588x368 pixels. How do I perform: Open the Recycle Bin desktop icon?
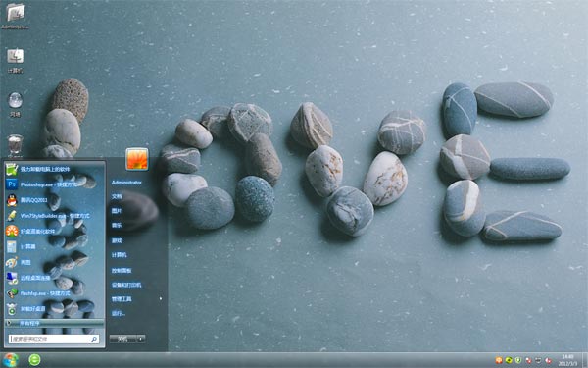15,145
